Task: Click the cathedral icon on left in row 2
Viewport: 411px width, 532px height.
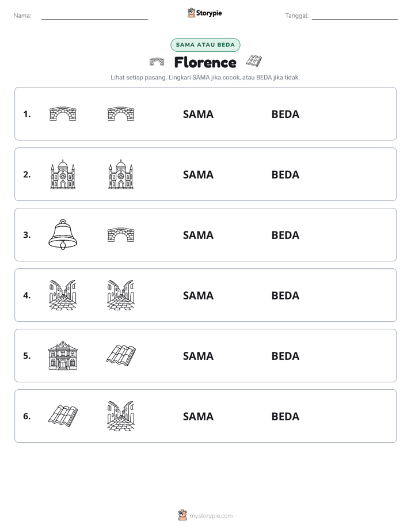Action: pos(63,174)
